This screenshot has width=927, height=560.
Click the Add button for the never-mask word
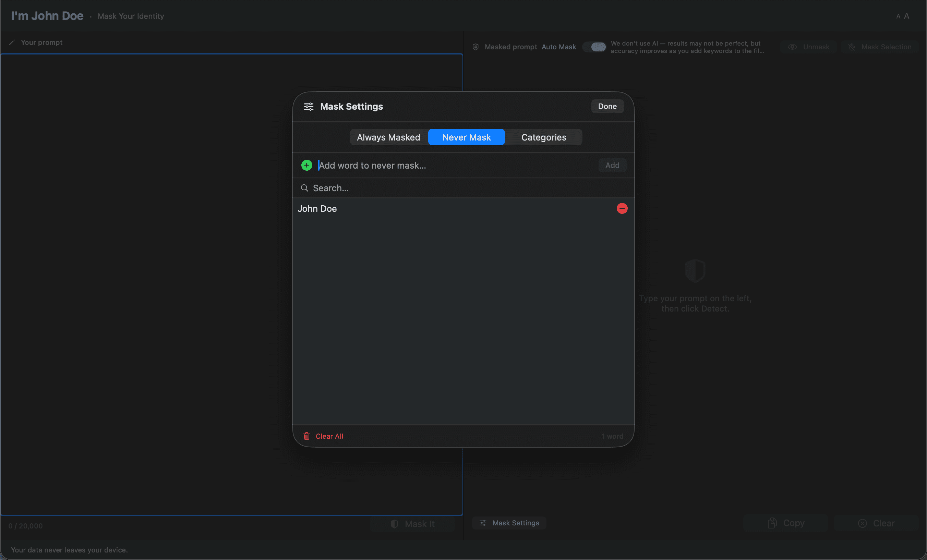pyautogui.click(x=612, y=165)
